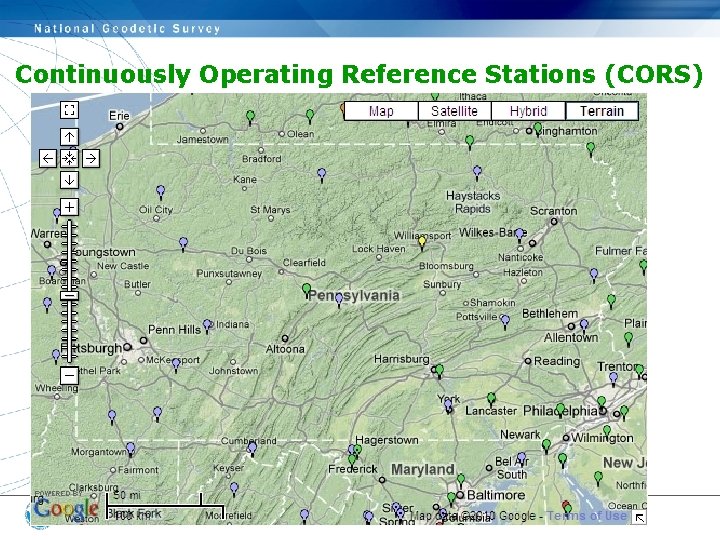Click the St Marys town label

[x=270, y=210]
